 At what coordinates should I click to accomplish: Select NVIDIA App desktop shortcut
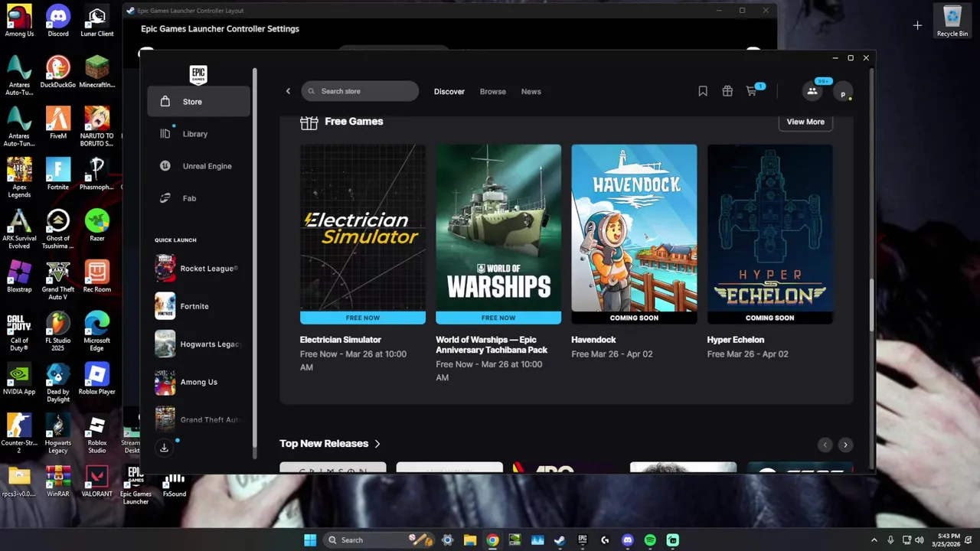coord(19,380)
